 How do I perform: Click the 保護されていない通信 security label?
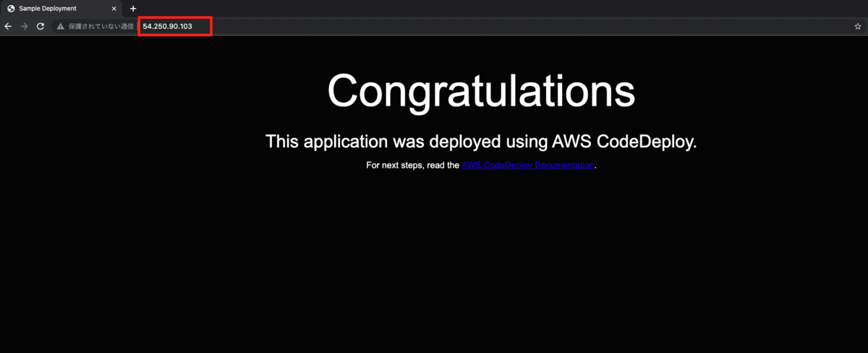(101, 27)
